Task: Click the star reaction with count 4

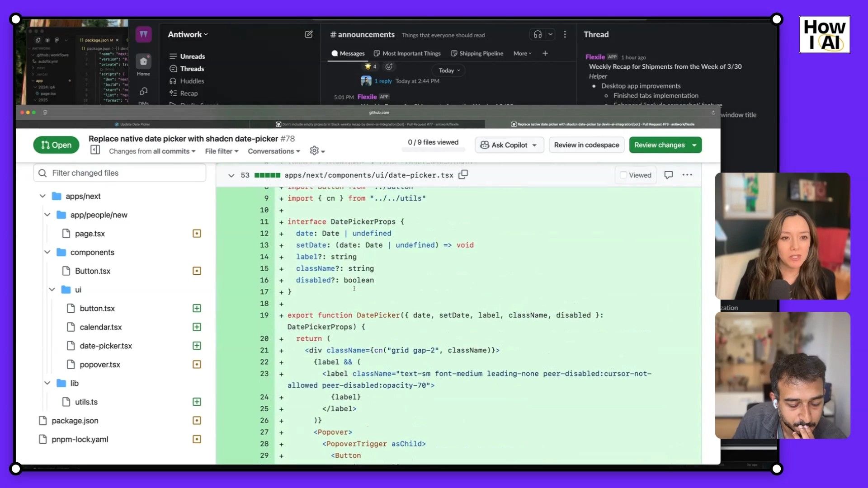Action: coord(370,66)
